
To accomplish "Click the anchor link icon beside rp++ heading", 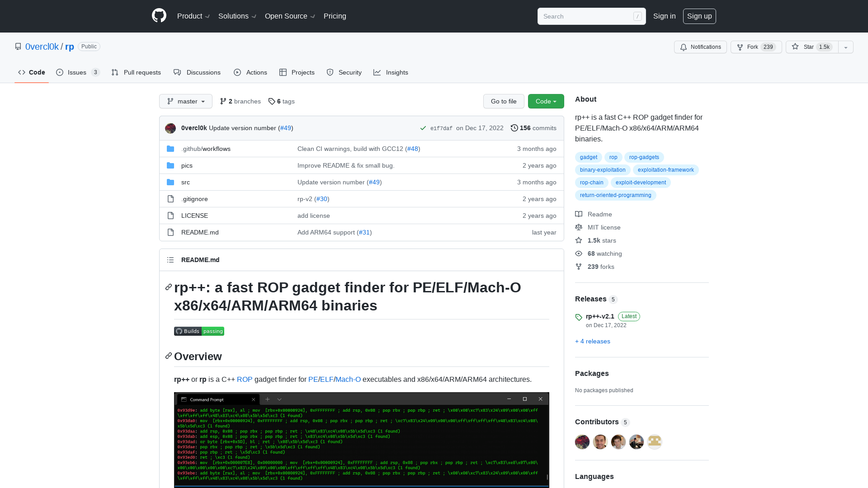I will coord(169,287).
